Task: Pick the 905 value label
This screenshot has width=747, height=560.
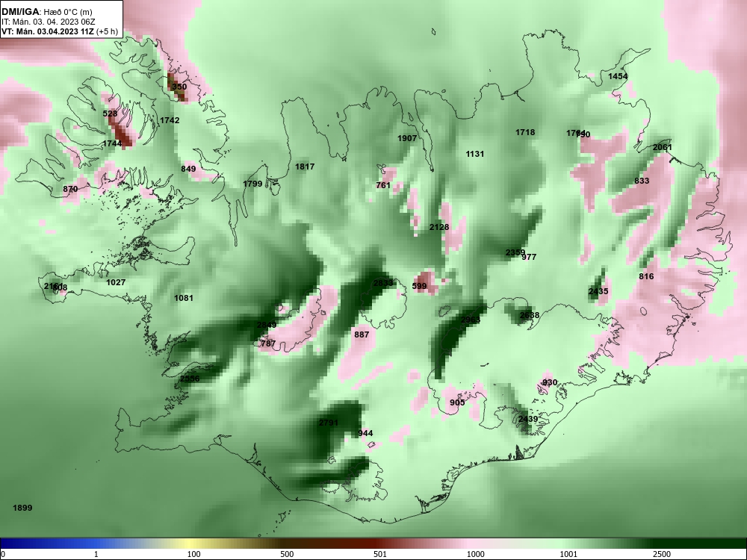Action: (x=457, y=402)
